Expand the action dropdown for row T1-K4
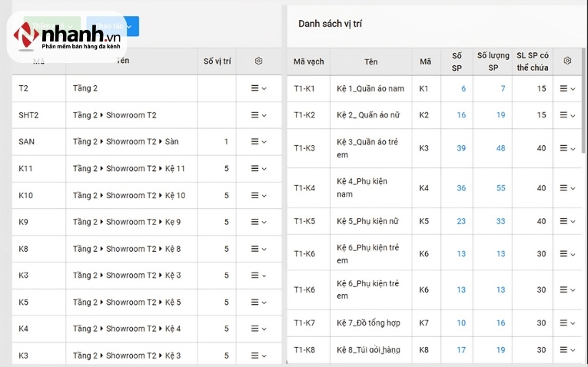This screenshot has height=367, width=588. click(x=567, y=188)
